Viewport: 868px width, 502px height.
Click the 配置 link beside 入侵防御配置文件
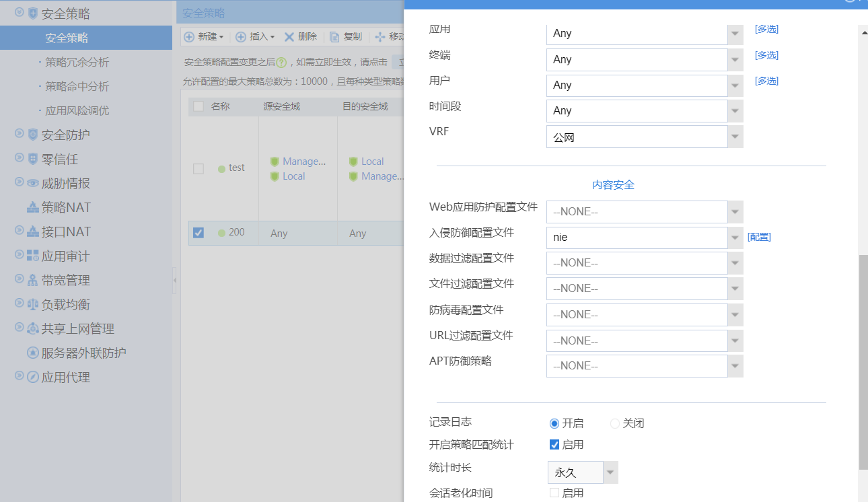(x=759, y=237)
